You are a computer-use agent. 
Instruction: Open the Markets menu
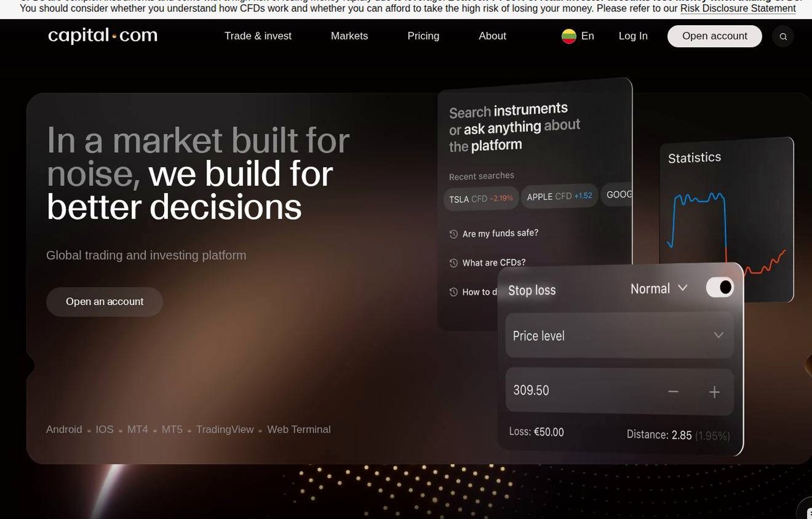click(x=349, y=36)
